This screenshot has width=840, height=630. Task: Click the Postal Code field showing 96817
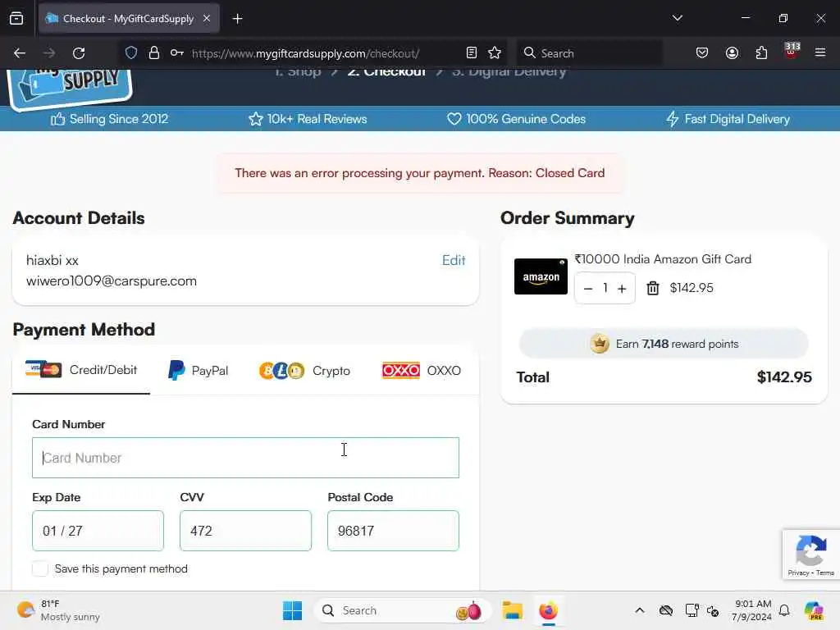(393, 531)
